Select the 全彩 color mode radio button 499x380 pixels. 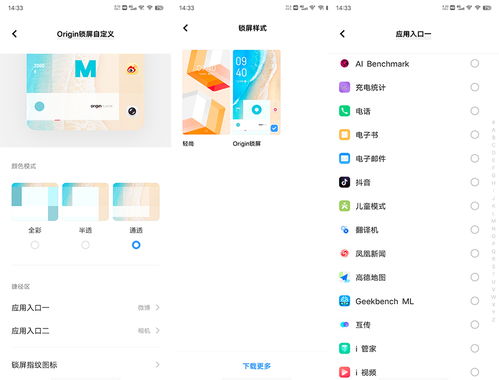tap(35, 245)
